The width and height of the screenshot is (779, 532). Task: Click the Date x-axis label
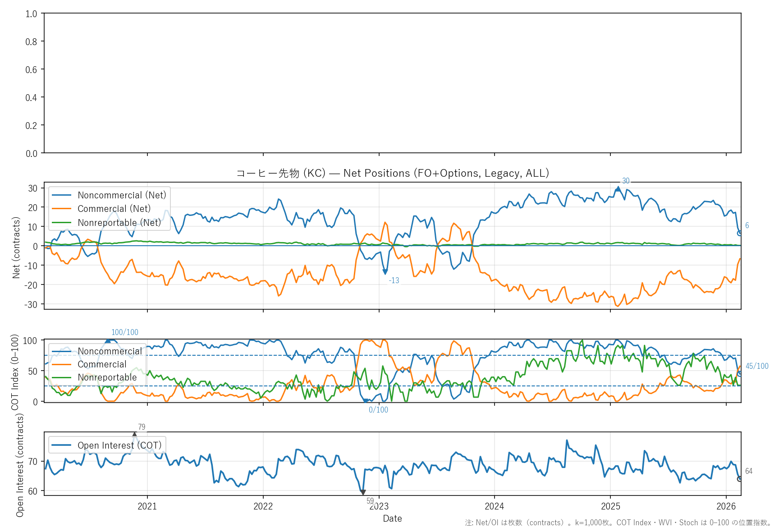click(x=392, y=518)
